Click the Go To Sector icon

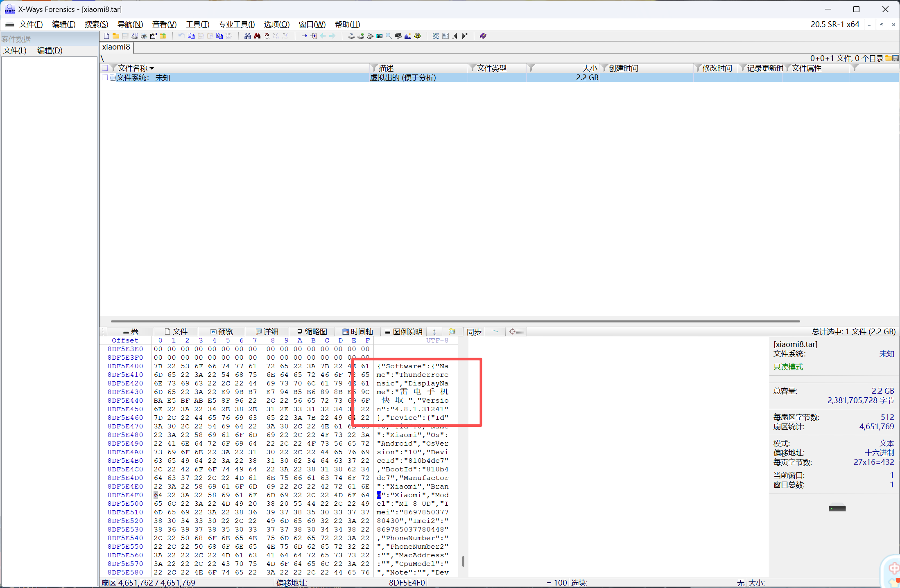[314, 36]
